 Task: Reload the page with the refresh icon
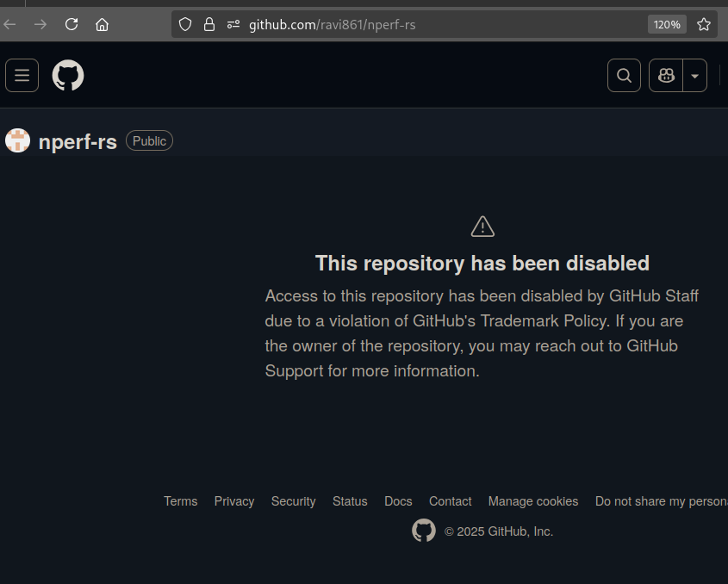pyautogui.click(x=72, y=24)
